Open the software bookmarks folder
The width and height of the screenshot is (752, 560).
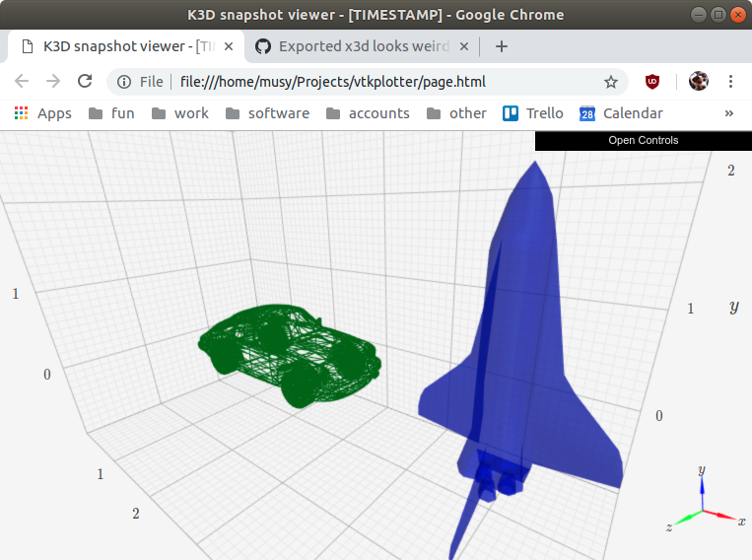268,113
